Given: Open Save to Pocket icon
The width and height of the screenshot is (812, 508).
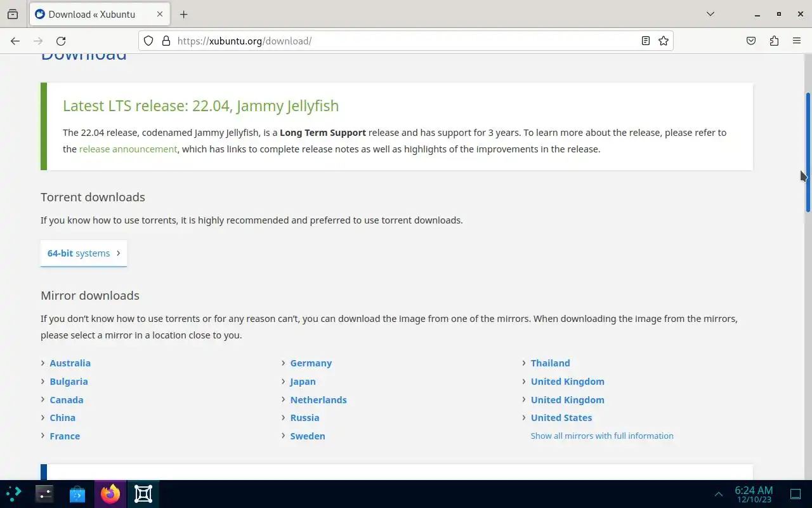Looking at the screenshot, I should (x=751, y=41).
